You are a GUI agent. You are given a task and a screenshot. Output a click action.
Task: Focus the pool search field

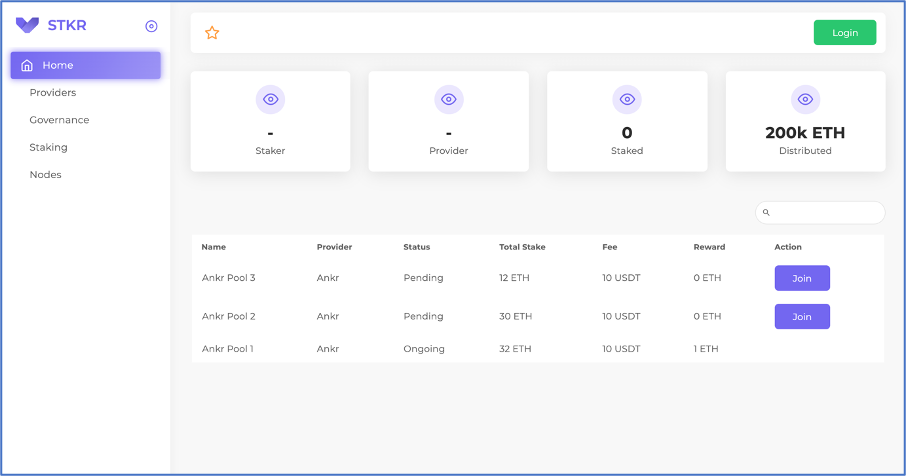pyautogui.click(x=820, y=213)
